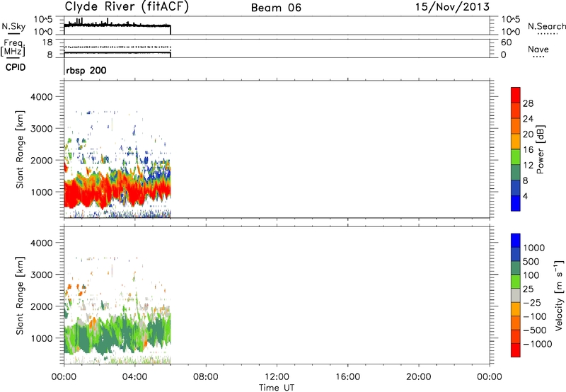Click the "100" tick on the Velocity color bar
The width and height of the screenshot is (566, 392).
click(x=531, y=275)
